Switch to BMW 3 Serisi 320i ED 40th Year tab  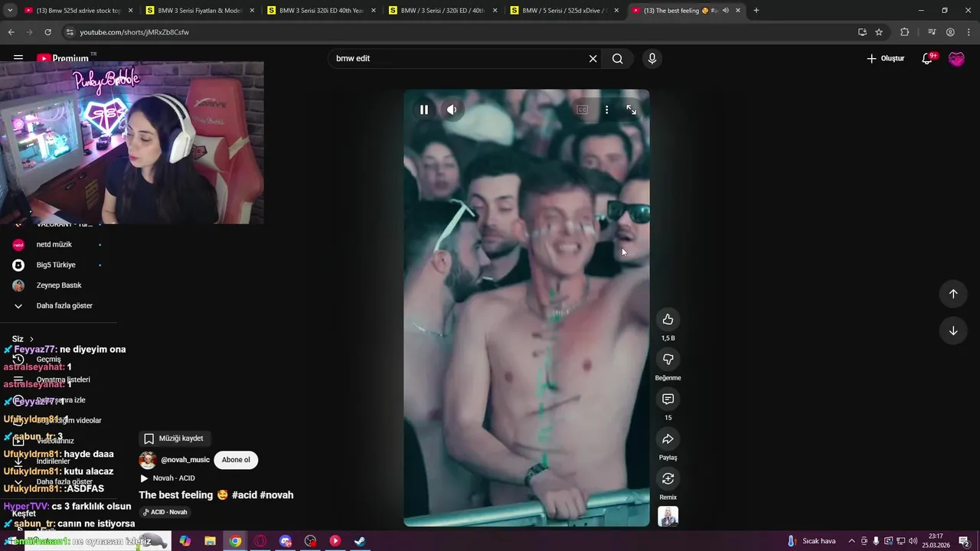point(320,11)
